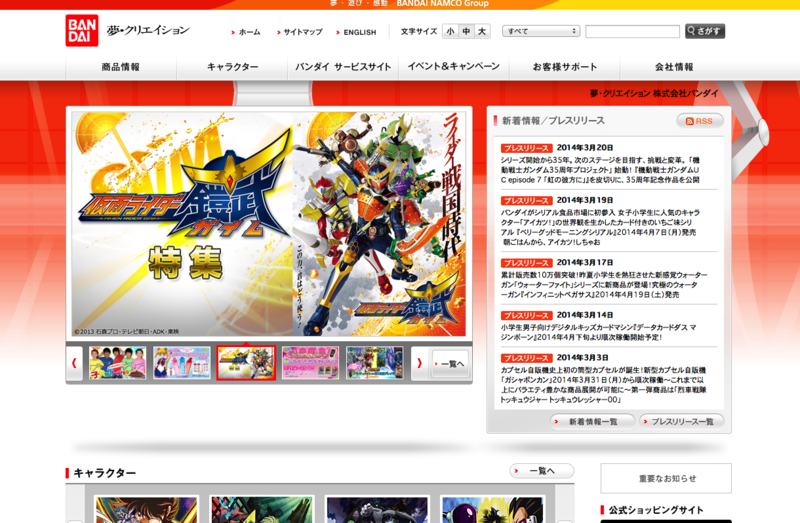Open the 2014年3月3日 ガシャポンカン press release
Image resolution: width=800 pixels, height=523 pixels.
(604, 385)
